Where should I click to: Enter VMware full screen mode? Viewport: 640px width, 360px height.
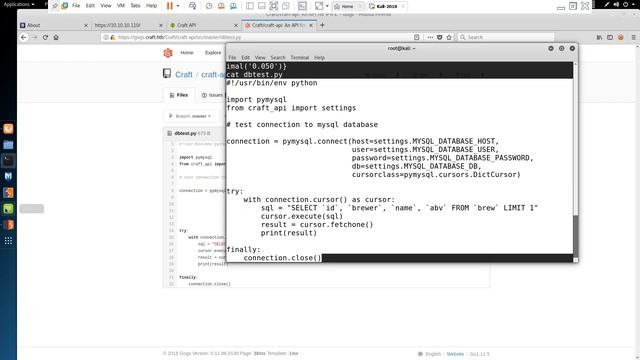point(273,6)
